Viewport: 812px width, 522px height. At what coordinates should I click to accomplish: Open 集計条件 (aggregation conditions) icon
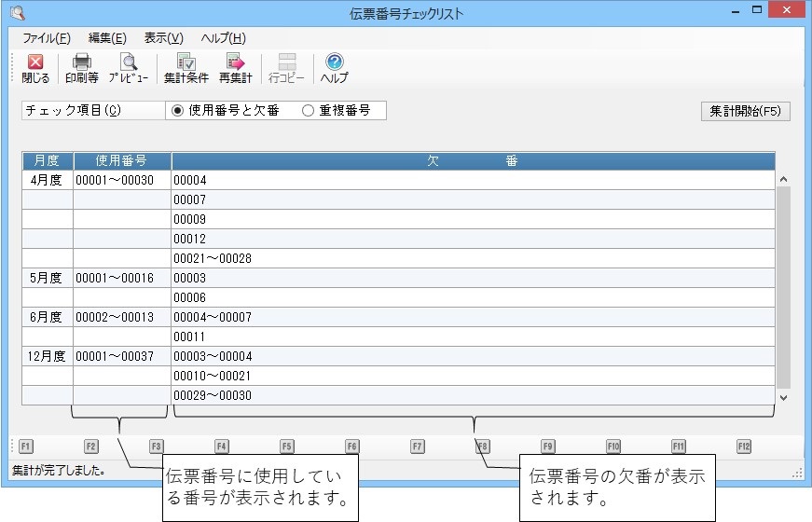pyautogui.click(x=186, y=68)
